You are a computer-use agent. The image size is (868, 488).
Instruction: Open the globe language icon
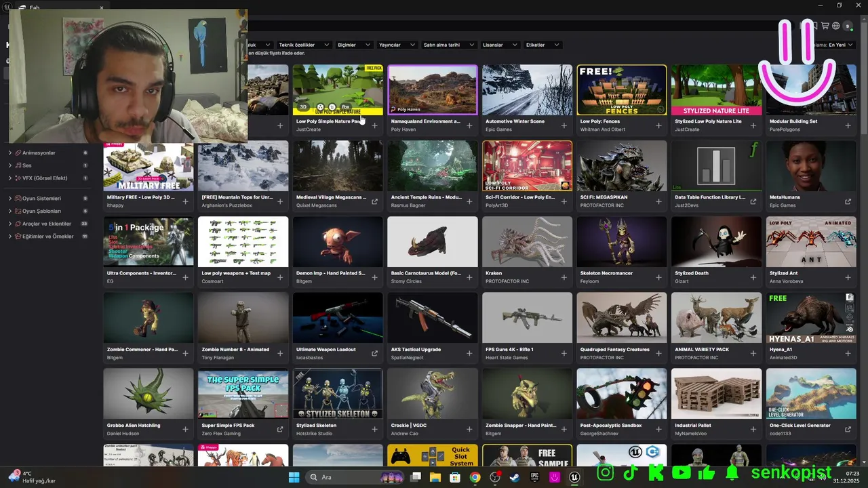[x=836, y=26]
